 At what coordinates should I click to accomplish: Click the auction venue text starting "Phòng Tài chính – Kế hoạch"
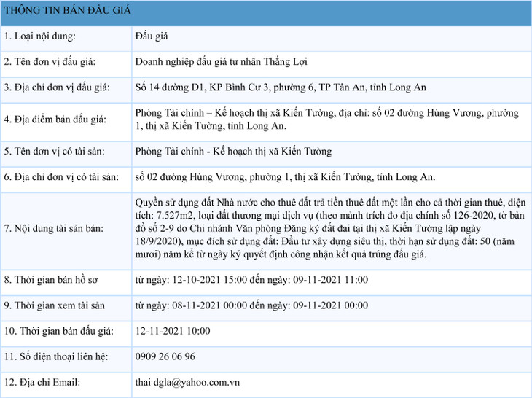(x=326, y=120)
